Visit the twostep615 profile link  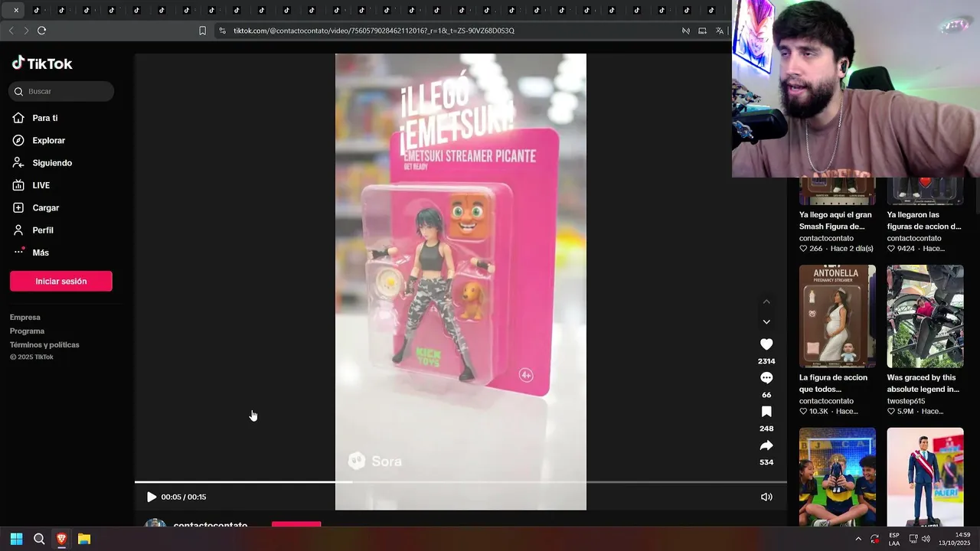click(906, 401)
